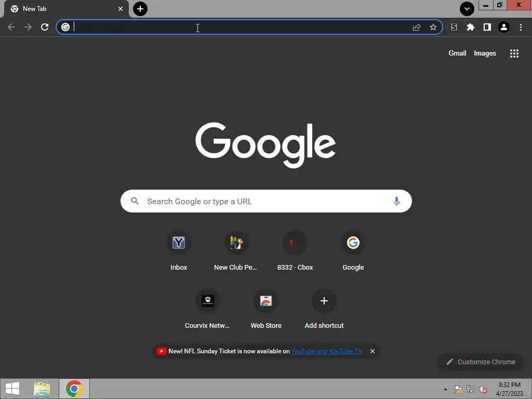This screenshot has width=532, height=399.
Task: Open the Google shortcut tile
Action: (x=353, y=251)
